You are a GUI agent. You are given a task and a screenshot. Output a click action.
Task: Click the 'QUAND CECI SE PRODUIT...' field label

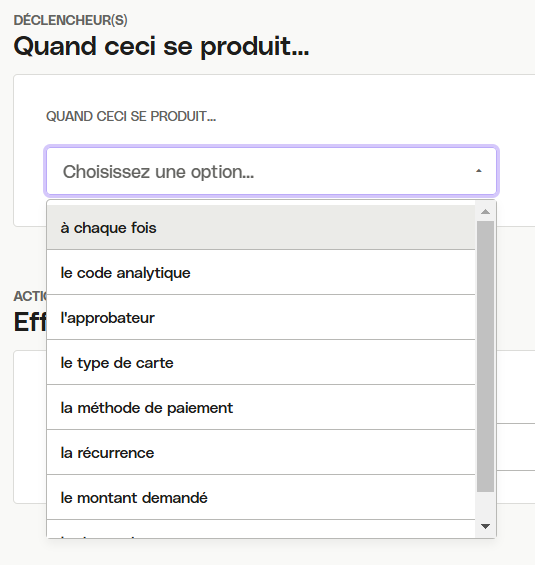tap(131, 116)
